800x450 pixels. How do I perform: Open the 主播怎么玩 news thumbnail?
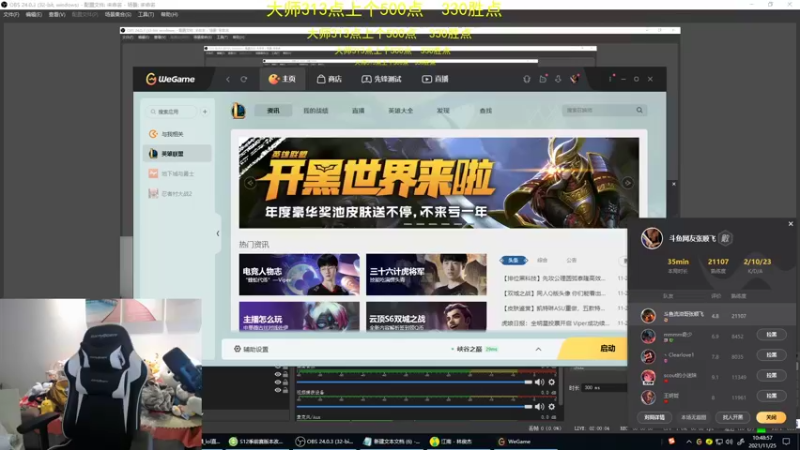click(x=299, y=316)
